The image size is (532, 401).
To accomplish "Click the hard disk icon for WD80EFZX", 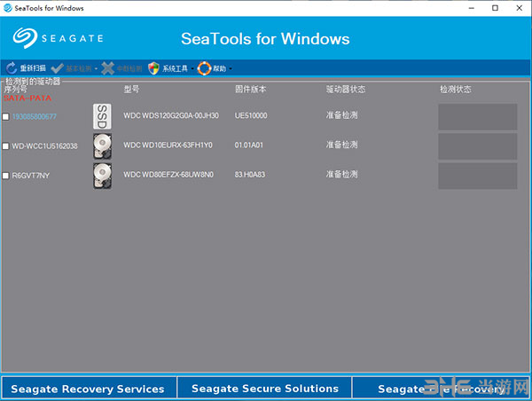I will [103, 176].
